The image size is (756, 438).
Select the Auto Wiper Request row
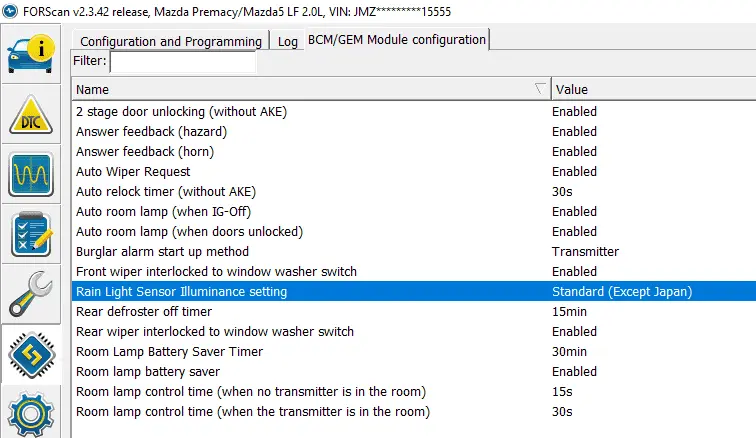133,172
